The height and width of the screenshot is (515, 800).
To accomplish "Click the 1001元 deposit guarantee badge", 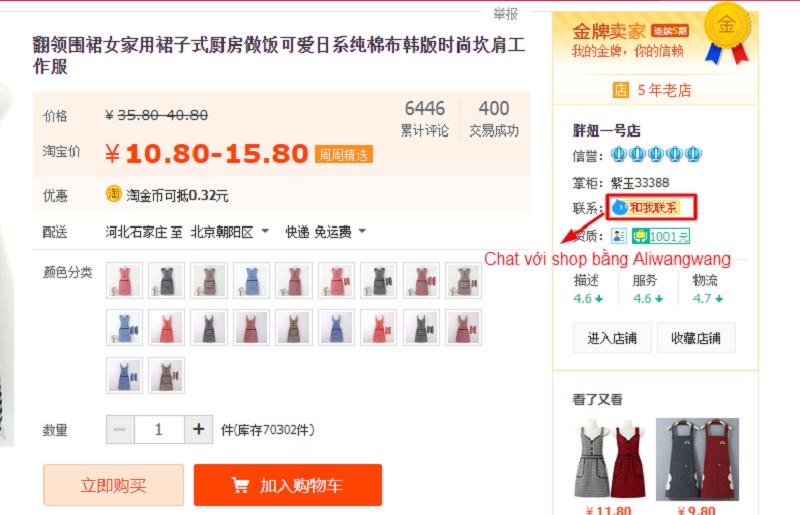I will coord(661,236).
